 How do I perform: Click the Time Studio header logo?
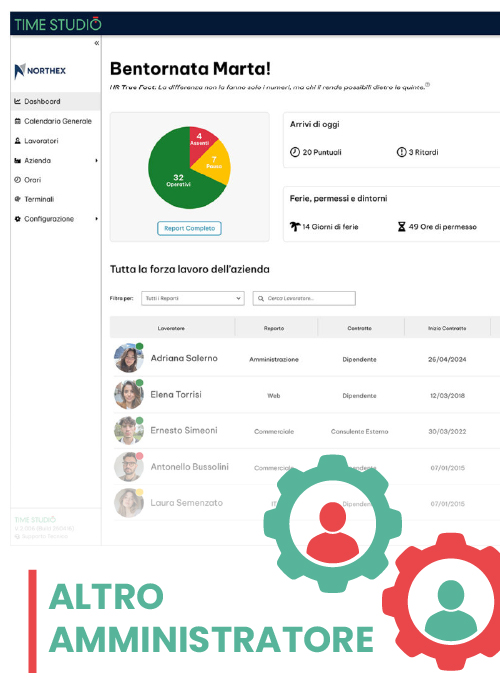click(x=58, y=24)
